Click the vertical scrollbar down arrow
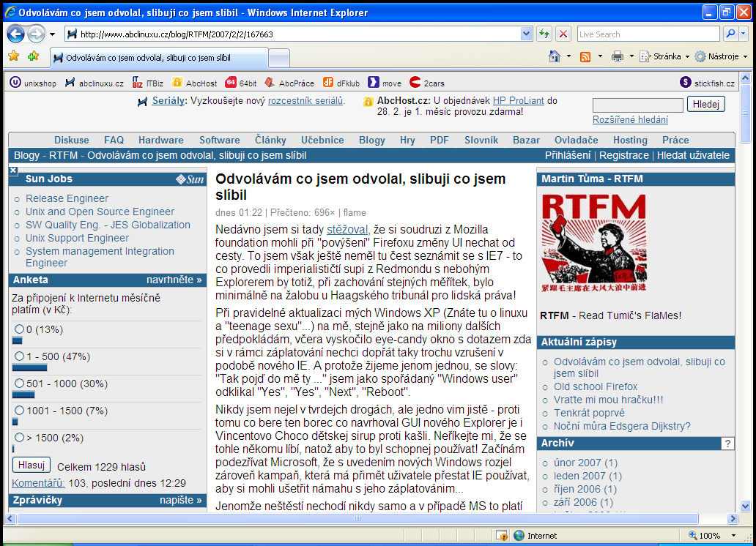This screenshot has height=546, width=756. (x=746, y=506)
